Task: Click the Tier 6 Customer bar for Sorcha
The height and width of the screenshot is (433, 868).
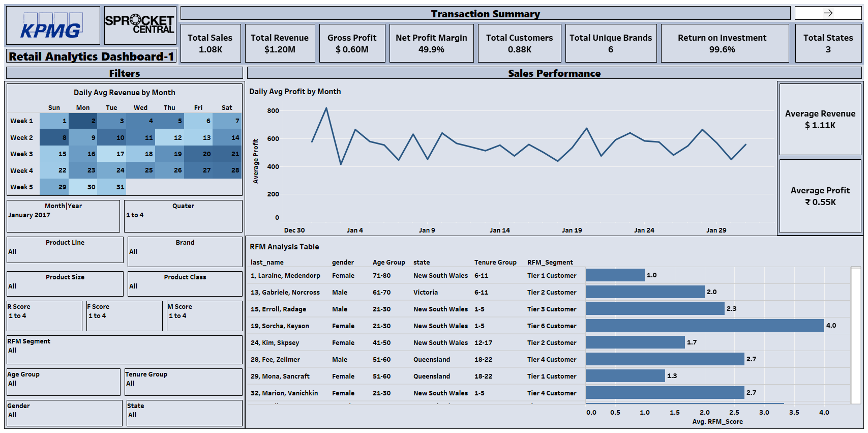Action: pos(704,326)
